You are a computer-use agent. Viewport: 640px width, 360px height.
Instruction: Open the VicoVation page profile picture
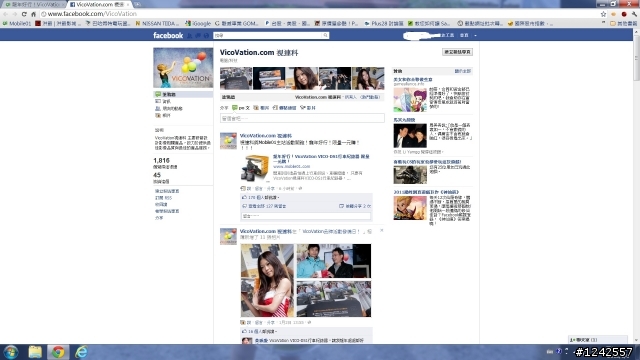pyautogui.click(x=183, y=68)
